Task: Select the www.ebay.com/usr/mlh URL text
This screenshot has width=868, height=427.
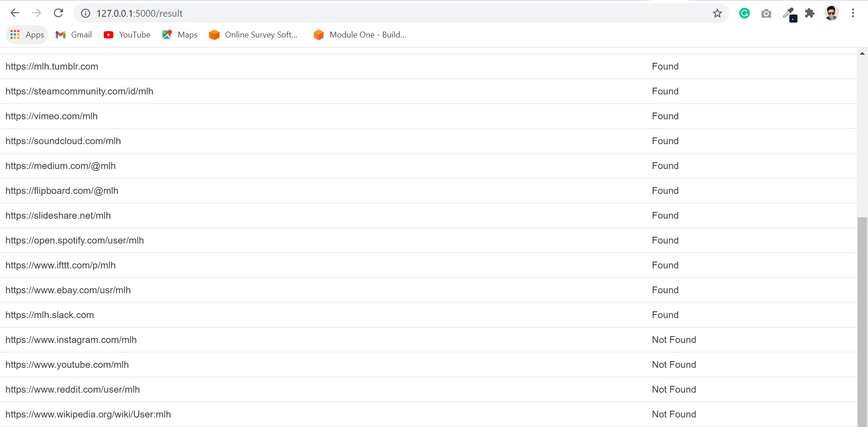Action: click(68, 290)
